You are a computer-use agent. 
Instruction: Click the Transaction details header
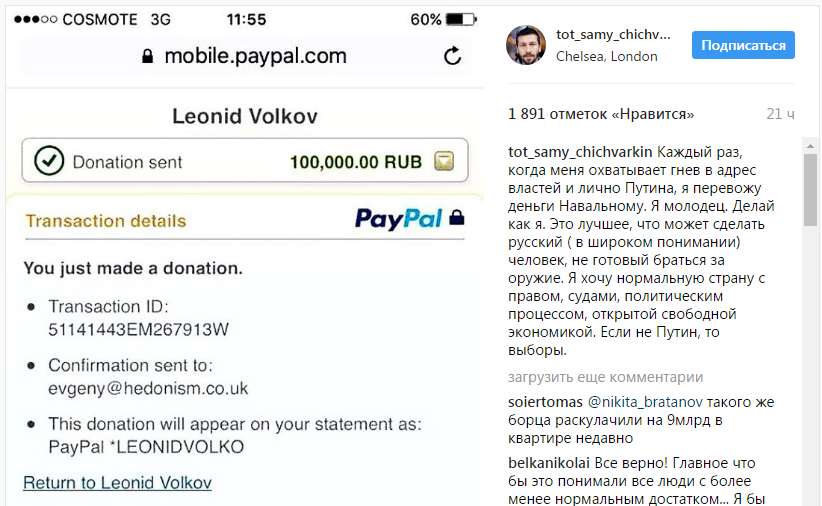(x=106, y=221)
